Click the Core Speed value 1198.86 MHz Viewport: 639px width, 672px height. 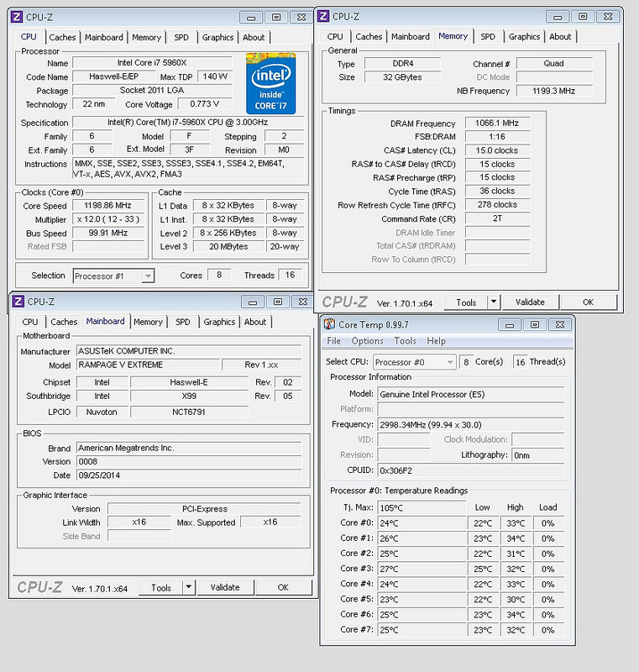click(108, 205)
